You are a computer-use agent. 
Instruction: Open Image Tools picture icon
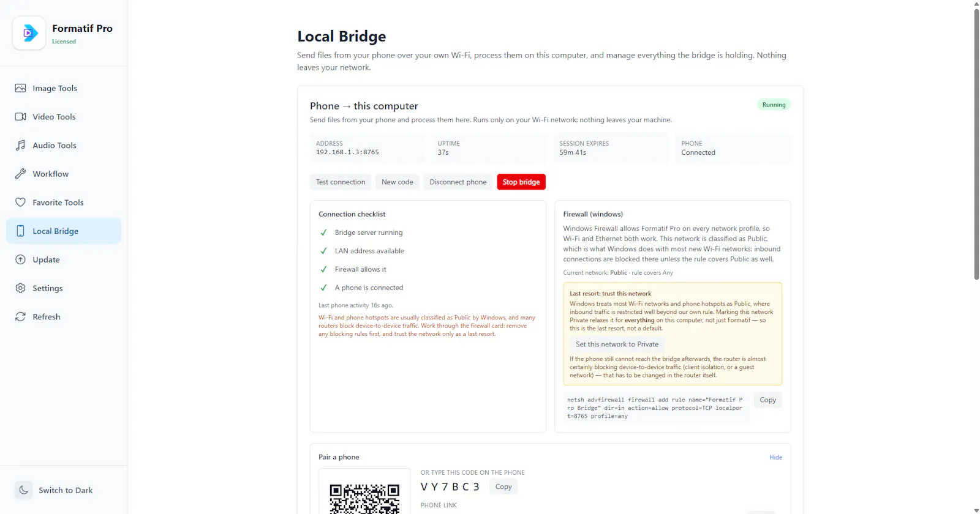click(20, 88)
